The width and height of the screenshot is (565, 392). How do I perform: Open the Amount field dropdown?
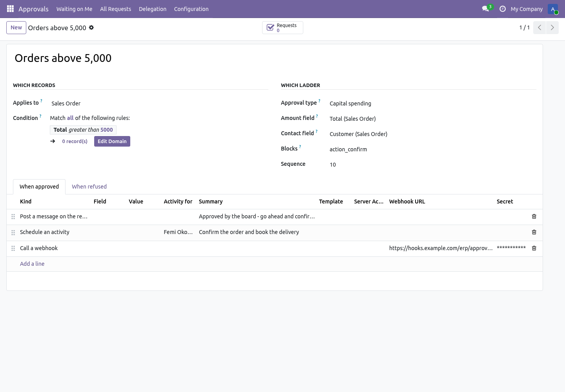click(432, 119)
